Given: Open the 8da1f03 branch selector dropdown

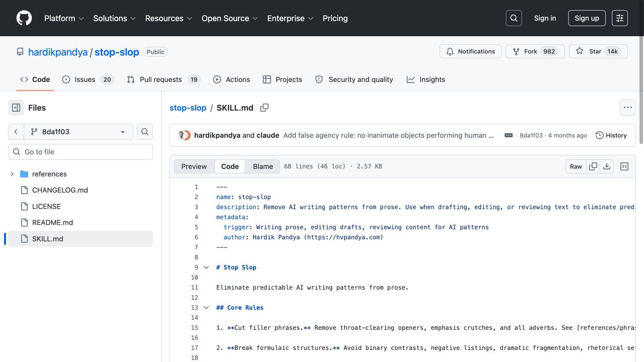Looking at the screenshot, I should click(79, 132).
